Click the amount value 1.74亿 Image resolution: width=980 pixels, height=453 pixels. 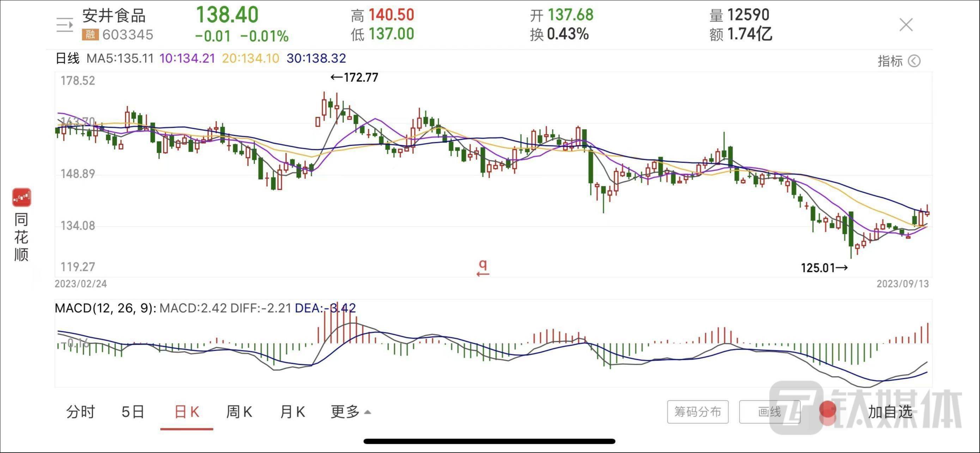click(749, 34)
